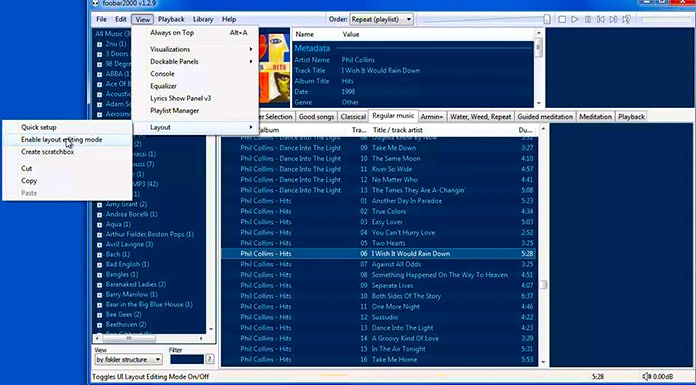Viewport: 696px width, 385px height.
Task: Switch to Guided meditation tab
Action: click(545, 117)
